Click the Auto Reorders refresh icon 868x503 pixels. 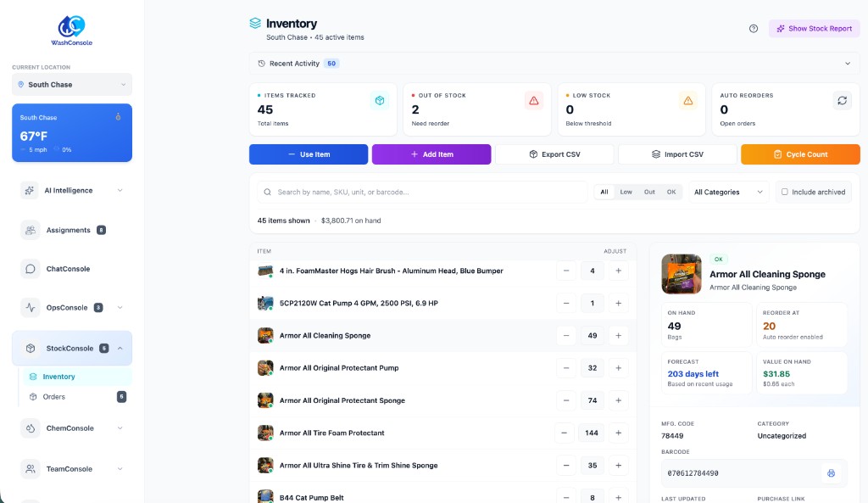point(842,100)
